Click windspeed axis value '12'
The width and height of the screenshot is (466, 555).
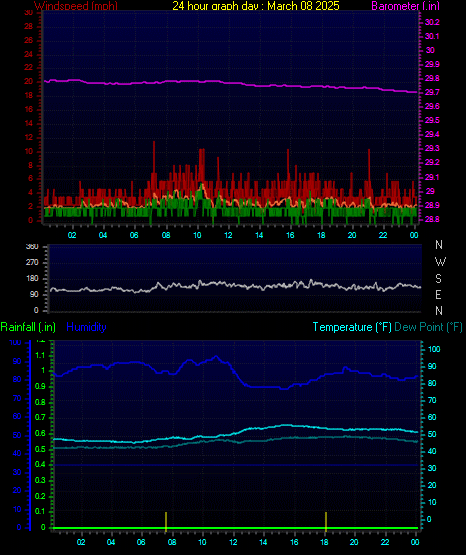[x=28, y=137]
